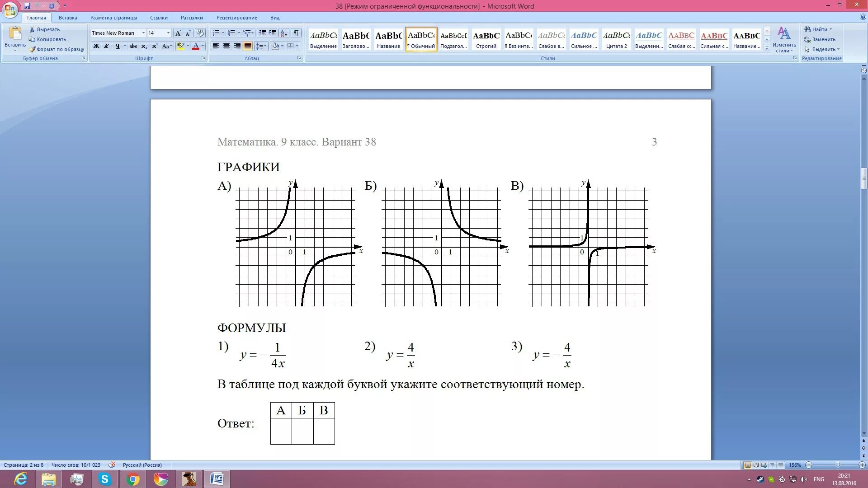868x488 pixels.
Task: Open the Вставка ribbon tab
Action: point(68,17)
